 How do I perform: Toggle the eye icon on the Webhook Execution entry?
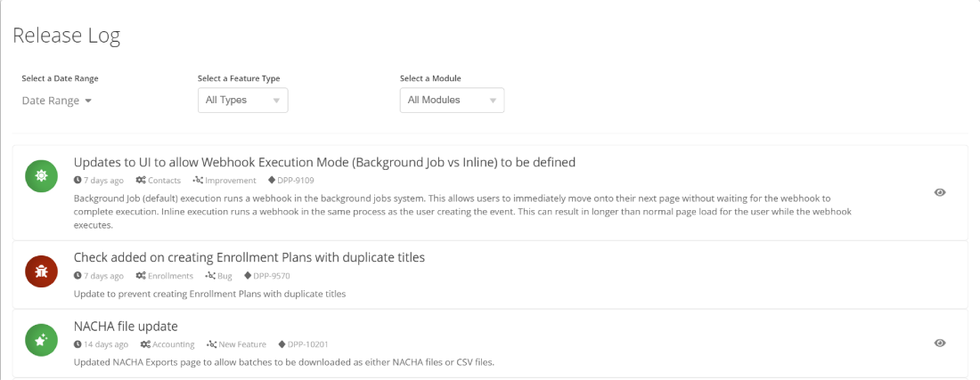pos(939,192)
